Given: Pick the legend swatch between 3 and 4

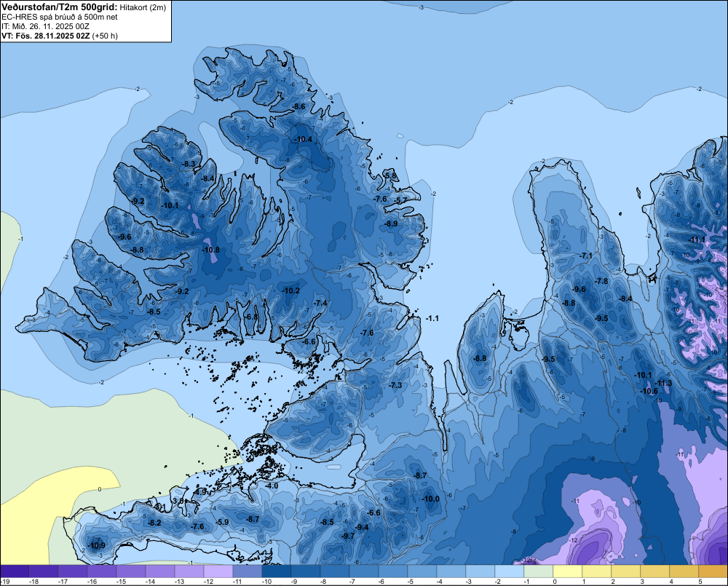Looking at the screenshot, I should click(654, 571).
